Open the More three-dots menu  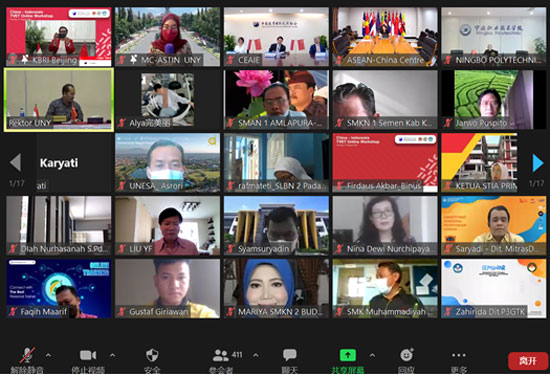pos(459,355)
